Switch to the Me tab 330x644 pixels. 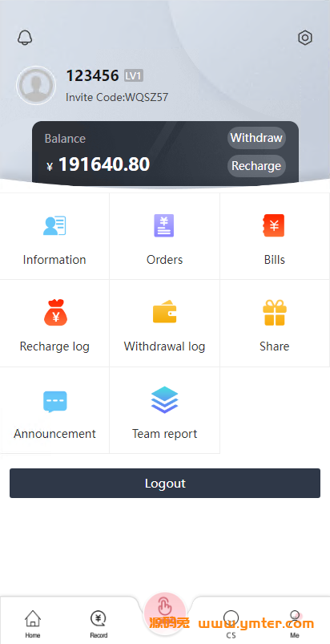coord(295,623)
